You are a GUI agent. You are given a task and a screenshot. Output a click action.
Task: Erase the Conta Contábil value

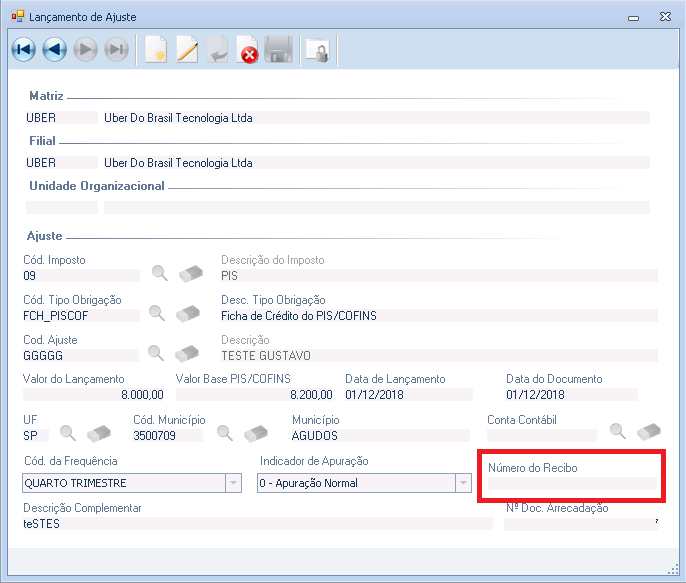click(649, 432)
